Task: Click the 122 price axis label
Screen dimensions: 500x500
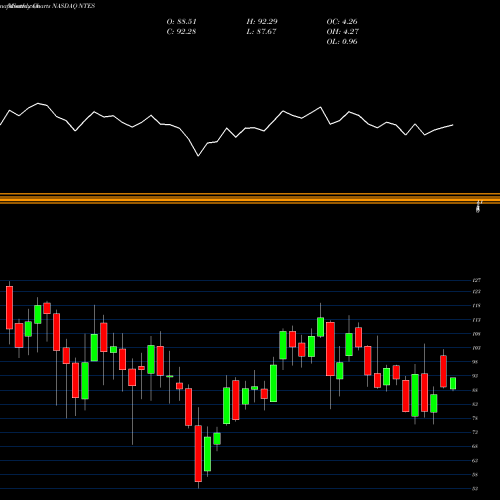Action: coord(477,292)
